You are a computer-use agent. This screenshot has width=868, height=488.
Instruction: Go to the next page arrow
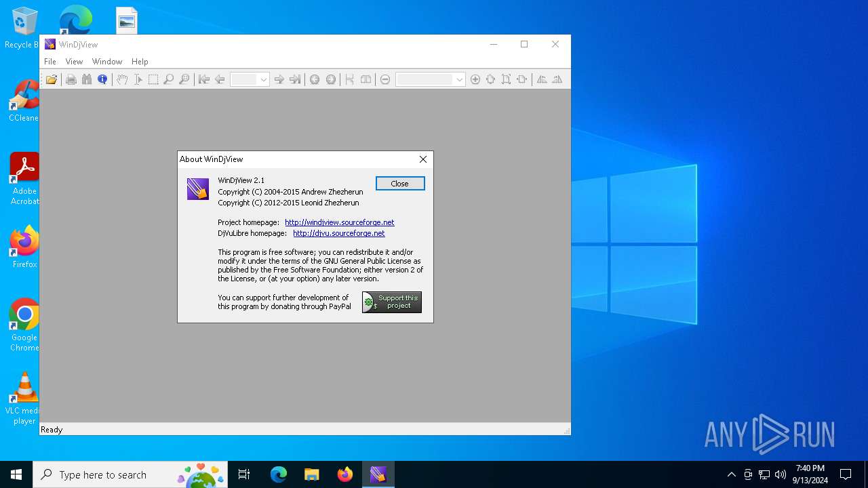pos(279,79)
